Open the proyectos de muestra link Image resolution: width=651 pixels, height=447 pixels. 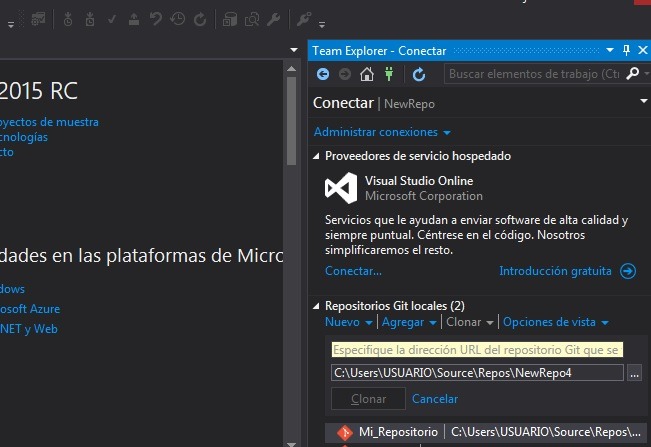pos(49,122)
